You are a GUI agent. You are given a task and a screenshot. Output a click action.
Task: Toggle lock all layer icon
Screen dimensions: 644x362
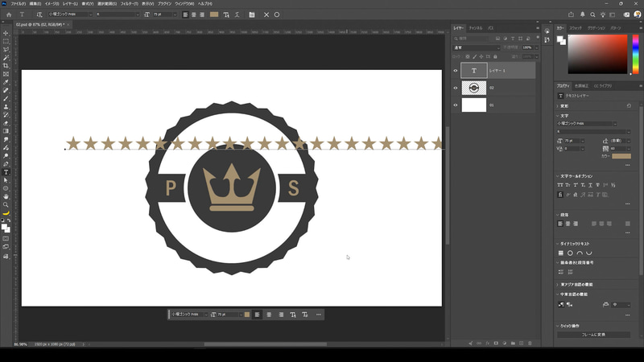(x=495, y=56)
